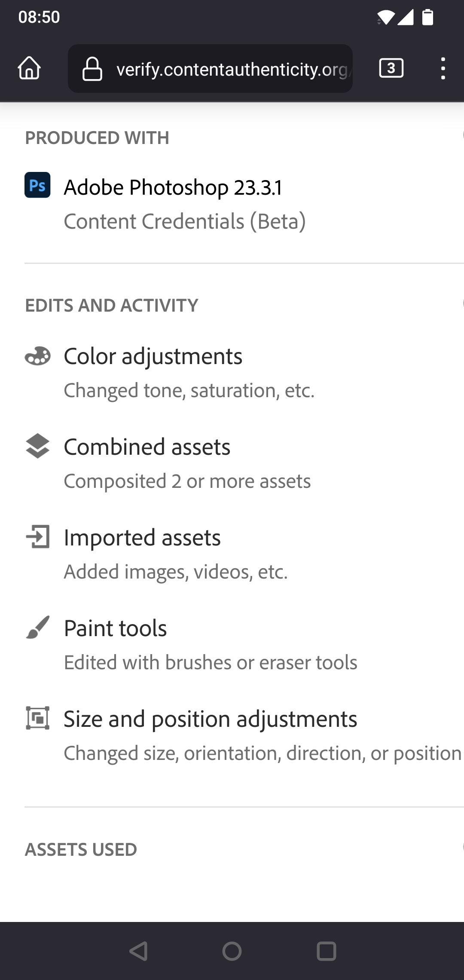Image resolution: width=464 pixels, height=980 pixels.
Task: Tap the Color adjustments palette icon
Action: coord(37,356)
